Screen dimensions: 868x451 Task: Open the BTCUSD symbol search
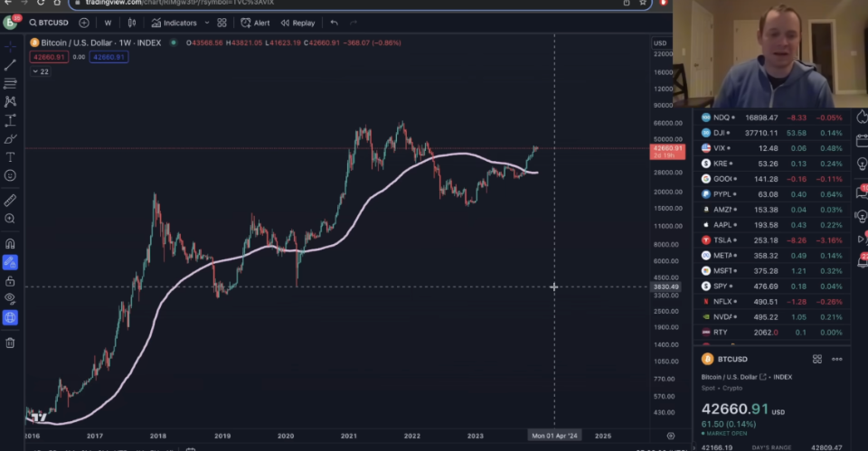[49, 23]
